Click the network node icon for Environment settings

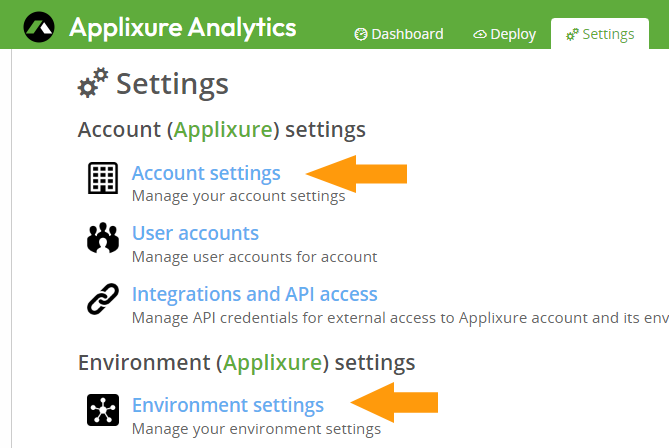(103, 410)
